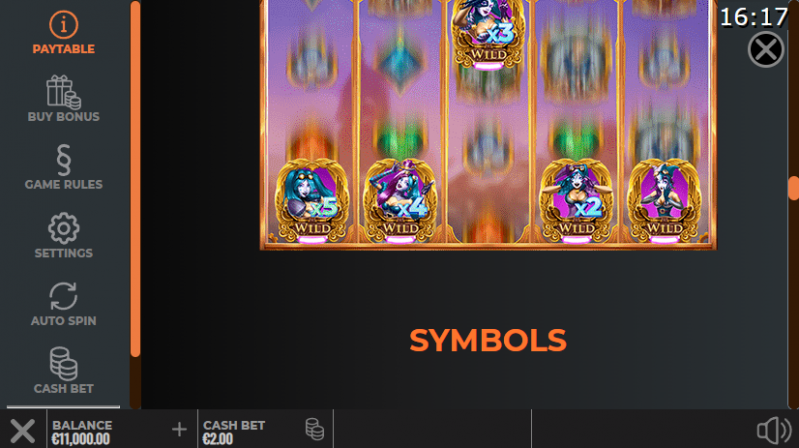Screen dimensions: 799x448
Task: Open Cash Bet coin stack in sidebar
Action: click(x=64, y=364)
